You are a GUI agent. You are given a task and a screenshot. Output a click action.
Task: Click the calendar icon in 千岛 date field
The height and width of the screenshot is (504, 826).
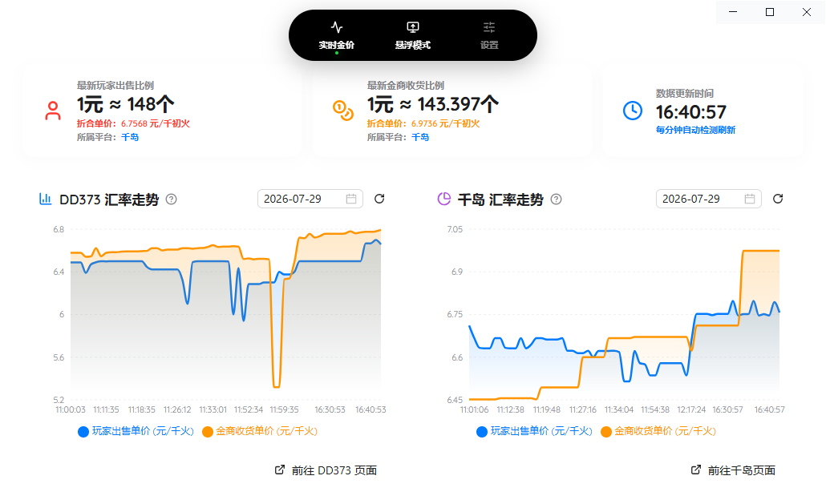pos(750,199)
